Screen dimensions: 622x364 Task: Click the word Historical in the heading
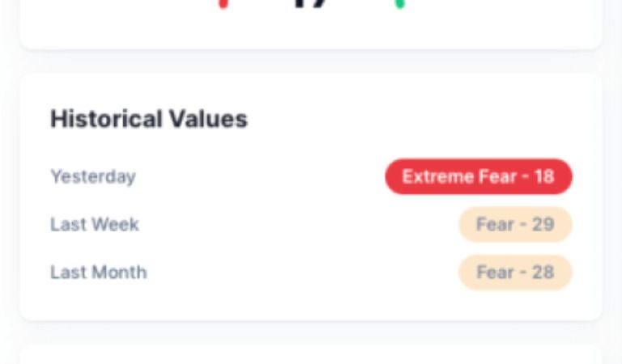(x=106, y=119)
